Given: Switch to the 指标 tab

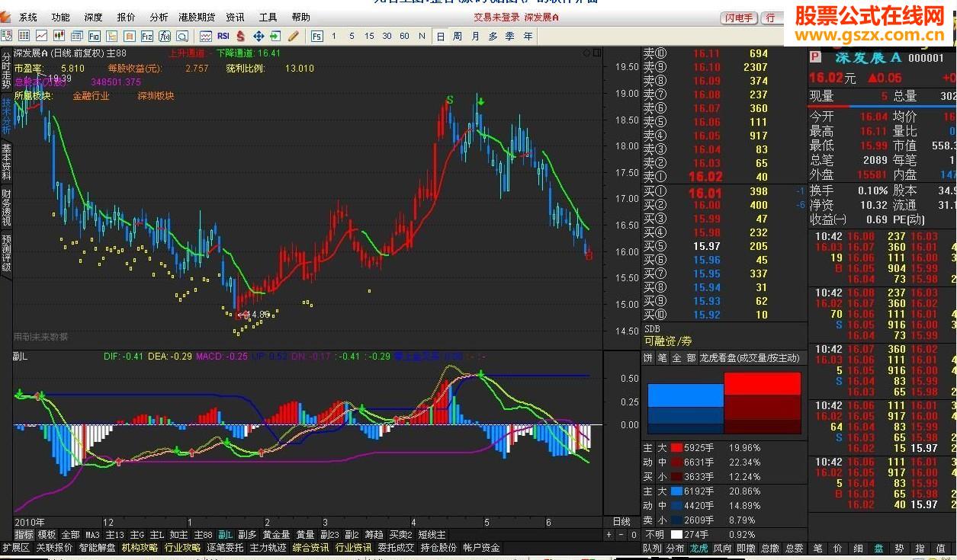Looking at the screenshot, I should click(x=24, y=535).
